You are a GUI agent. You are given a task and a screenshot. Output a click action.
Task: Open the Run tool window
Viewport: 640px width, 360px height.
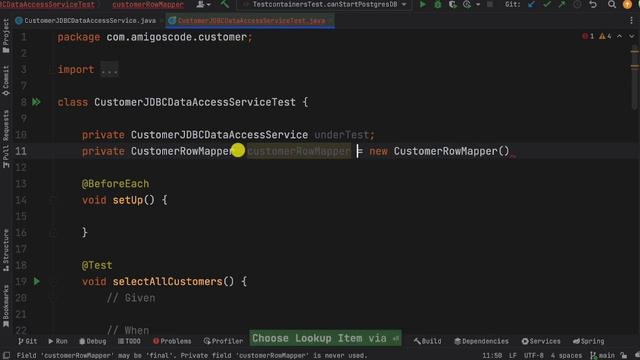[x=58, y=341]
